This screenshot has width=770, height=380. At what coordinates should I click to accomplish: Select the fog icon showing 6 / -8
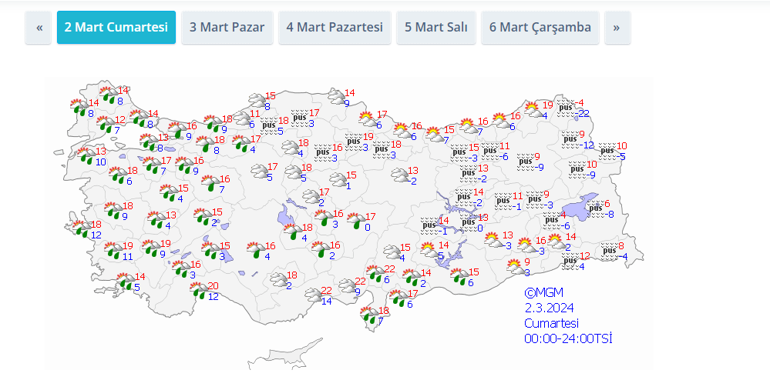click(x=596, y=209)
